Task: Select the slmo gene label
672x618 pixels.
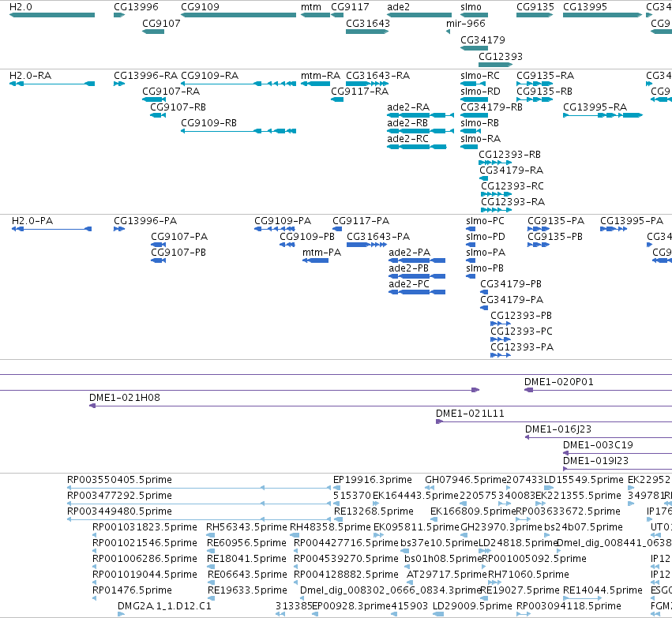Action: coord(471,7)
